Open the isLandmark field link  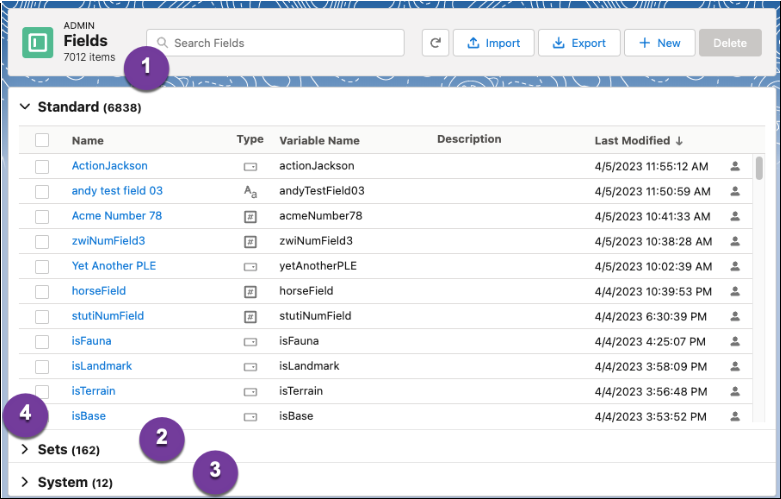tap(102, 366)
